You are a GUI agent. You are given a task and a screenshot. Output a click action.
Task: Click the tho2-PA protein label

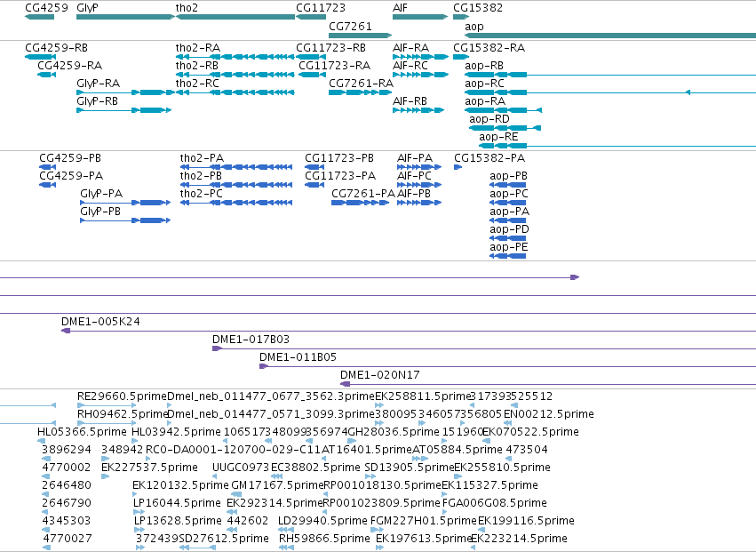(202, 158)
